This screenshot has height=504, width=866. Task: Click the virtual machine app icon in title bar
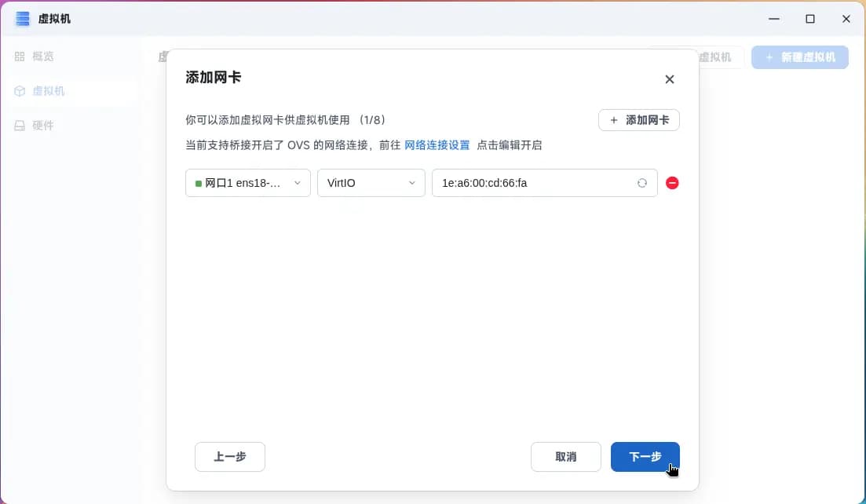23,18
